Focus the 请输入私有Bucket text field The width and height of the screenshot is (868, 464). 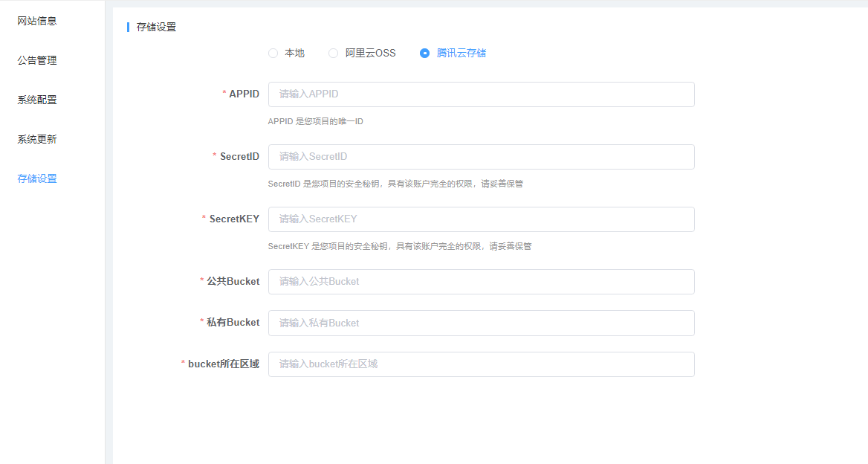coord(481,323)
